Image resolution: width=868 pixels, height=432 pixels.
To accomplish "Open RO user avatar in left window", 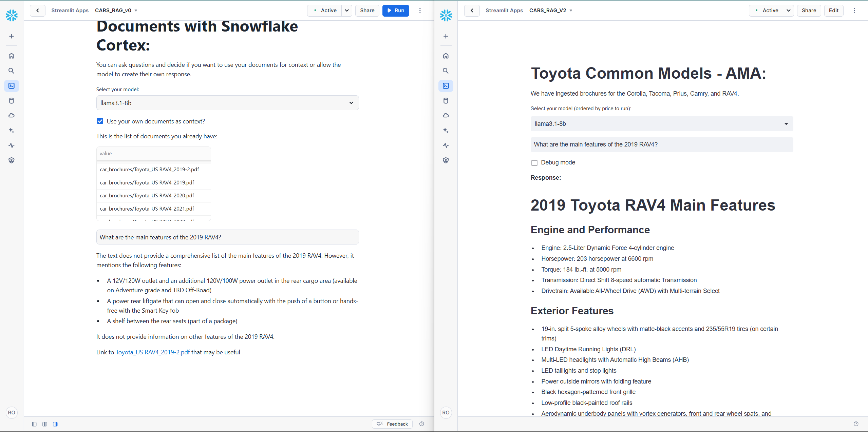I will pyautogui.click(x=12, y=413).
